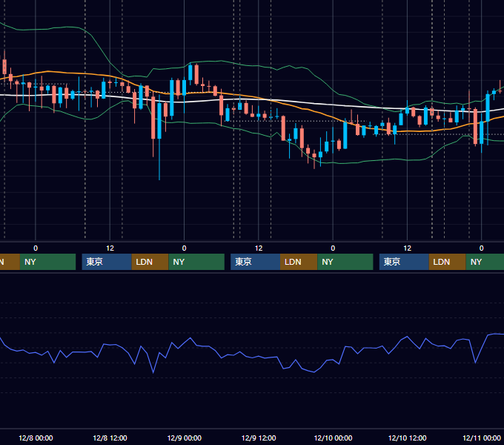
Task: Click the LDN session block on 12/10
Action: pos(448,262)
